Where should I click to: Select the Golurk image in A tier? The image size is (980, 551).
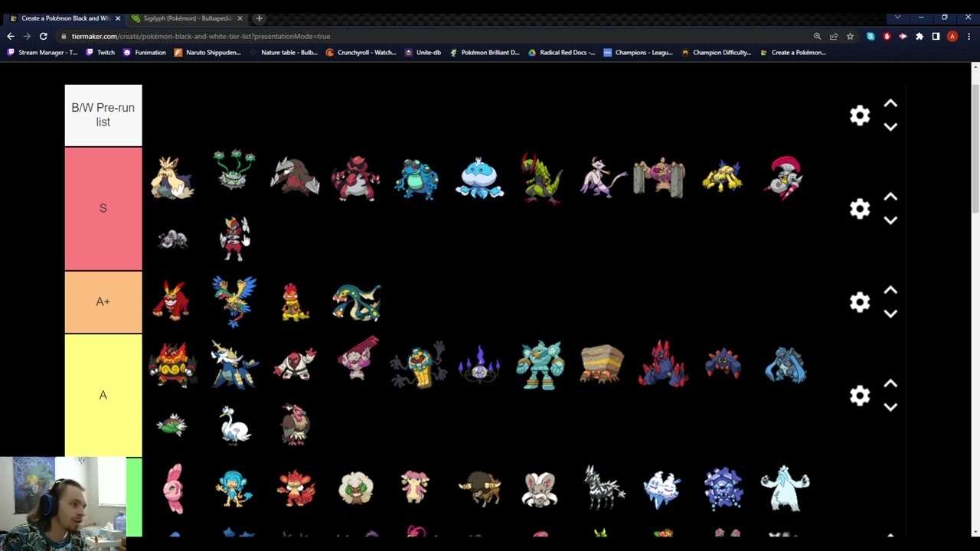541,364
